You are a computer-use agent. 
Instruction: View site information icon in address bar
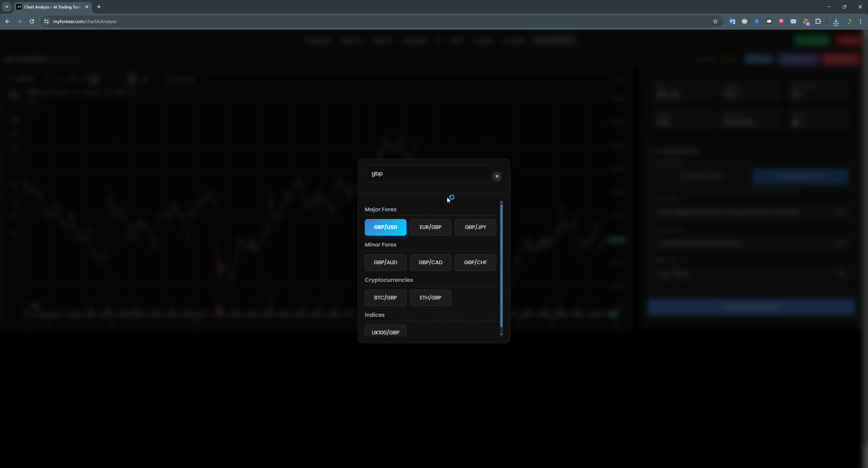click(46, 21)
